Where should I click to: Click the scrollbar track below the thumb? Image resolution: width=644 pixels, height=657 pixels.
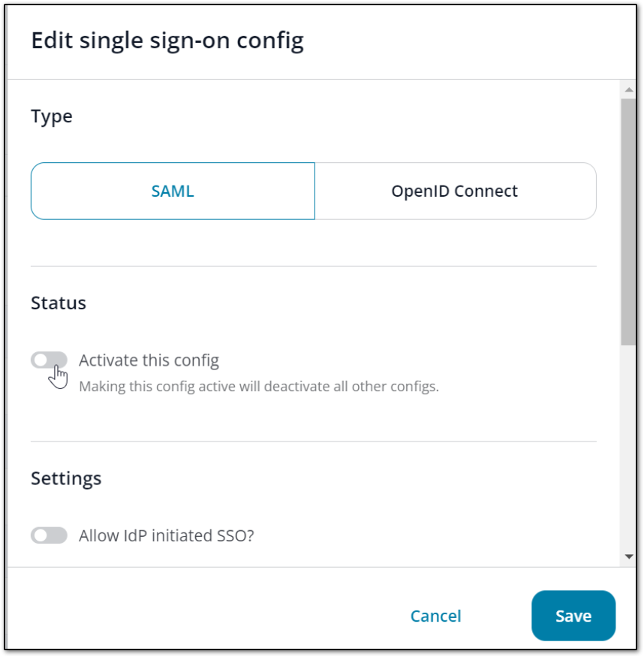coord(628,451)
